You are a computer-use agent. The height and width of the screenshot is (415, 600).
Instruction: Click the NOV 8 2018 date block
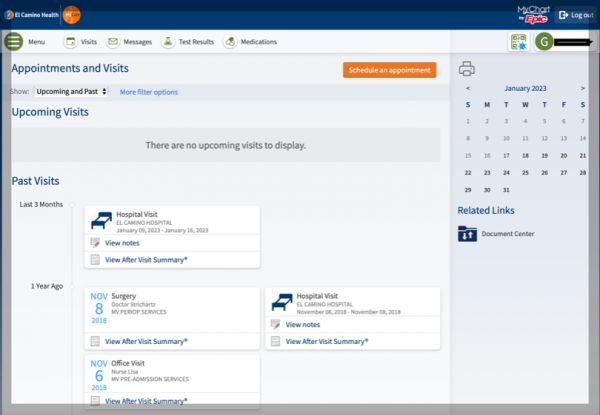click(x=99, y=308)
